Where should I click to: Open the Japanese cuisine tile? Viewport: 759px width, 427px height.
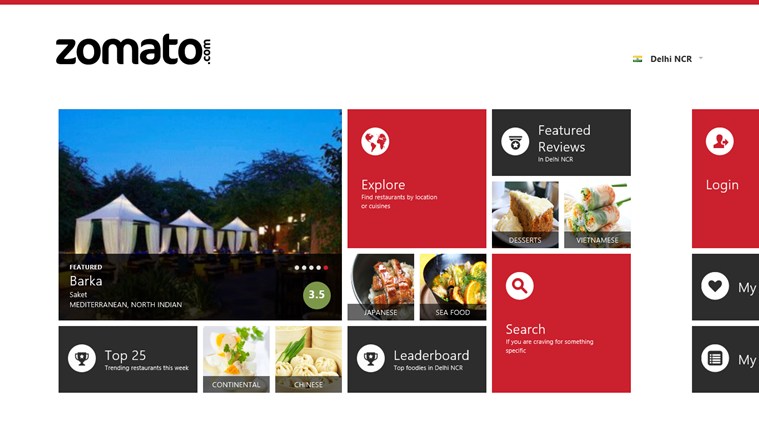click(381, 287)
